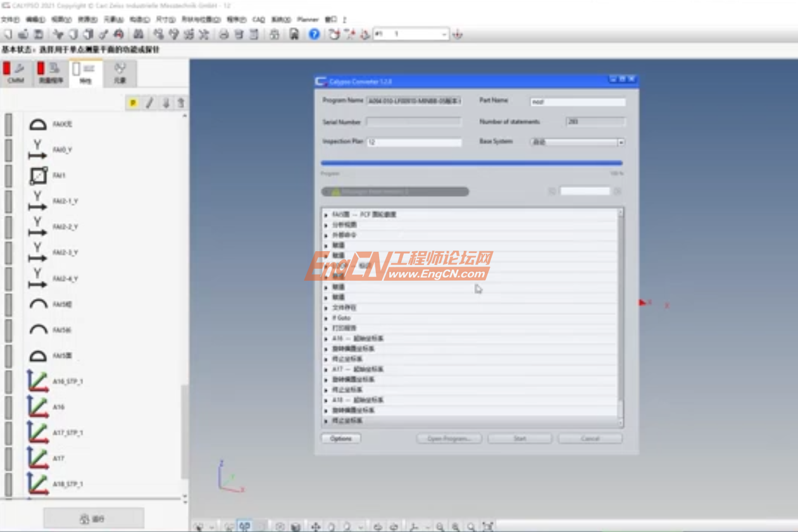The width and height of the screenshot is (798, 532).
Task: Click the Options button
Action: point(340,438)
